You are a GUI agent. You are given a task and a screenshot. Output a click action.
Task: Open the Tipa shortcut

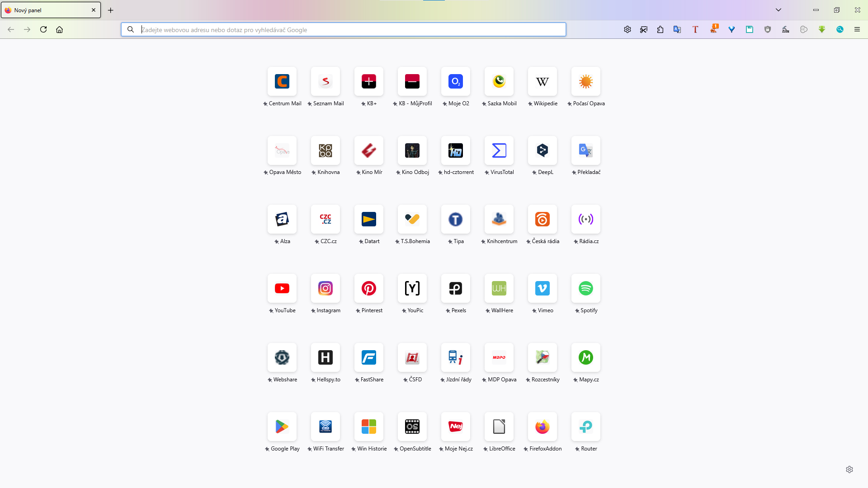[456, 220]
